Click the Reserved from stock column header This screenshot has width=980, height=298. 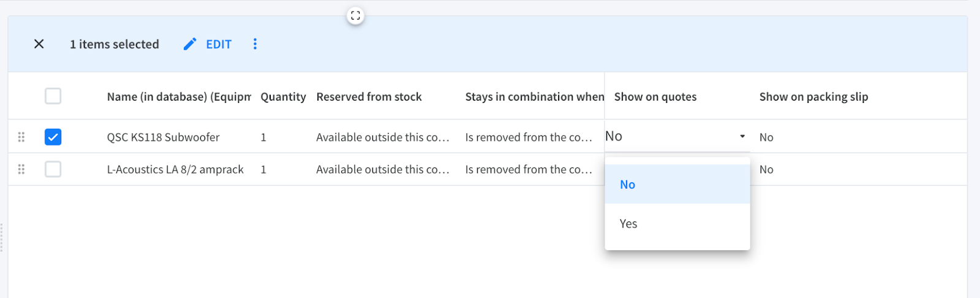pyautogui.click(x=369, y=97)
